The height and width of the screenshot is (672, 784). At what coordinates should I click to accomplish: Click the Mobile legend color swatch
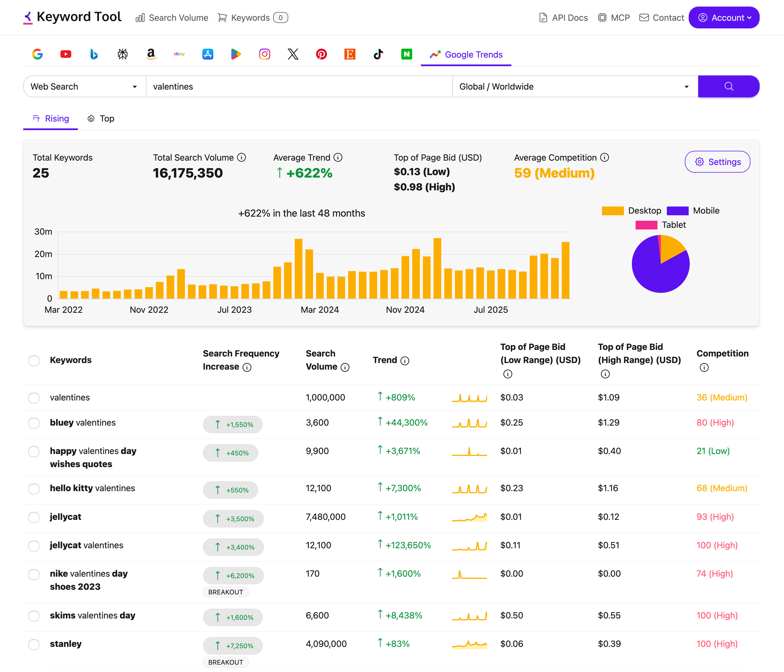(x=677, y=211)
